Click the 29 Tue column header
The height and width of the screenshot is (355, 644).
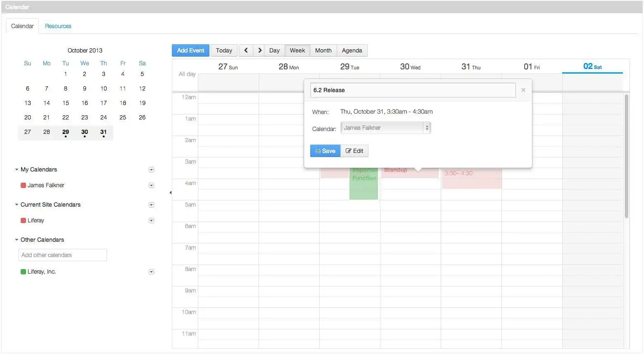(349, 67)
